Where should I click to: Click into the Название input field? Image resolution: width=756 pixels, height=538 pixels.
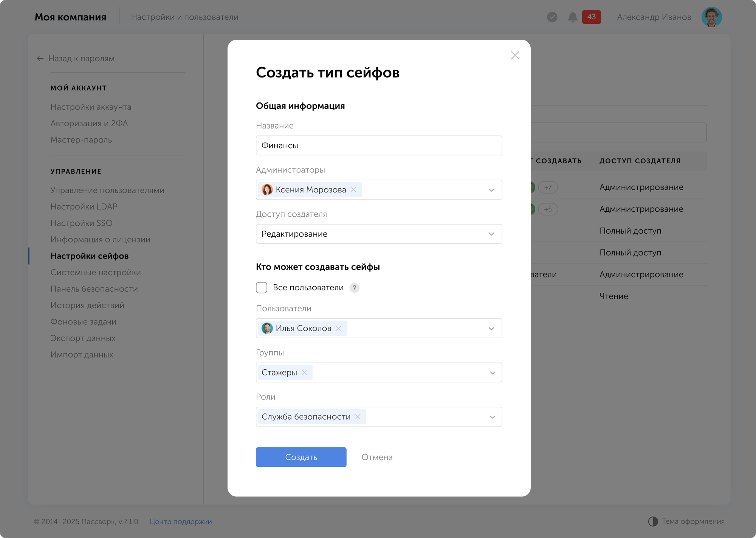(379, 146)
